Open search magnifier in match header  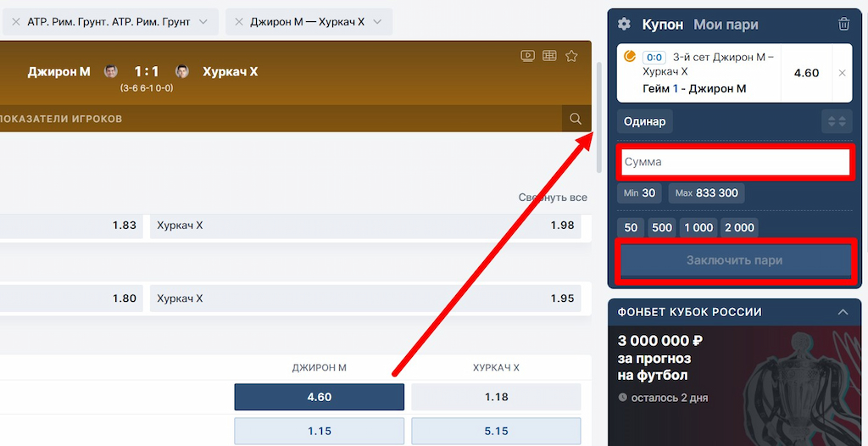[576, 119]
